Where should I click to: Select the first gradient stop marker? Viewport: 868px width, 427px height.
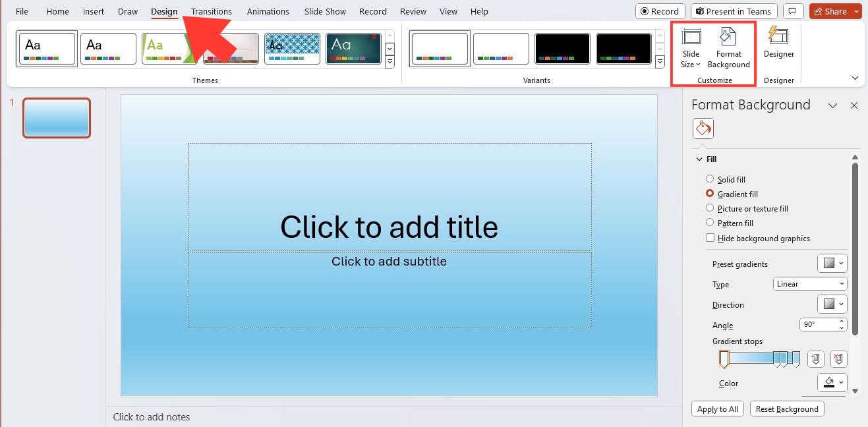724,360
